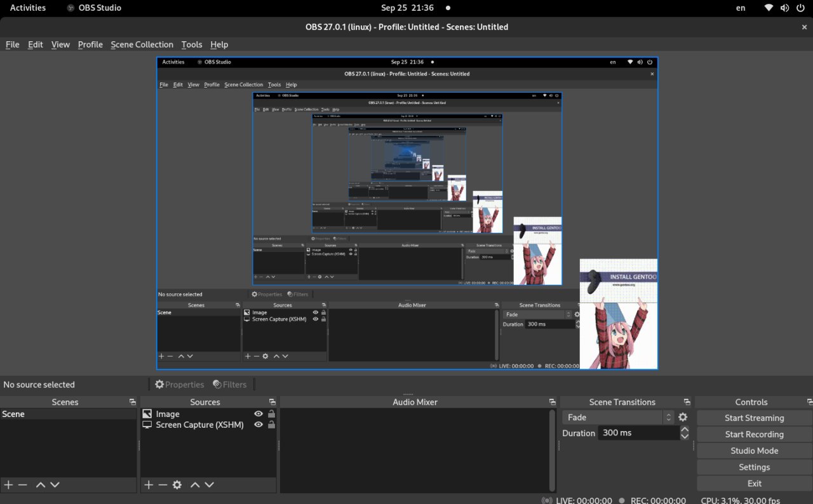Click the Image source type icon

147,414
